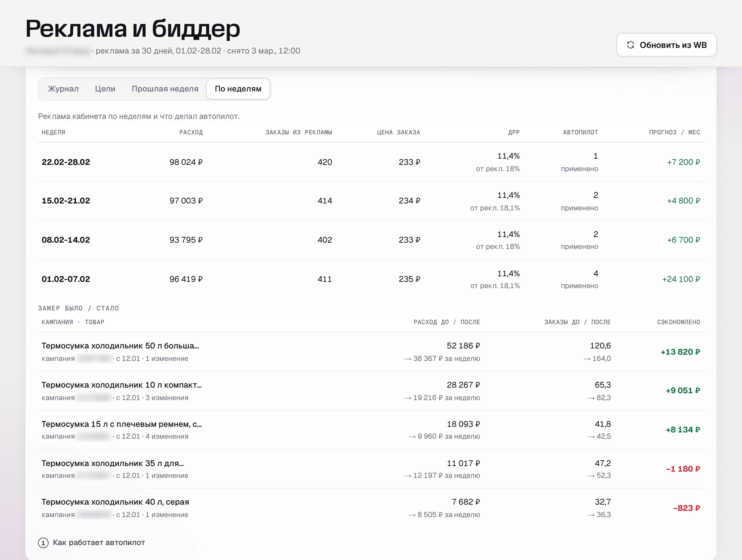Click spend before value 52 186 ₽

coord(463,346)
